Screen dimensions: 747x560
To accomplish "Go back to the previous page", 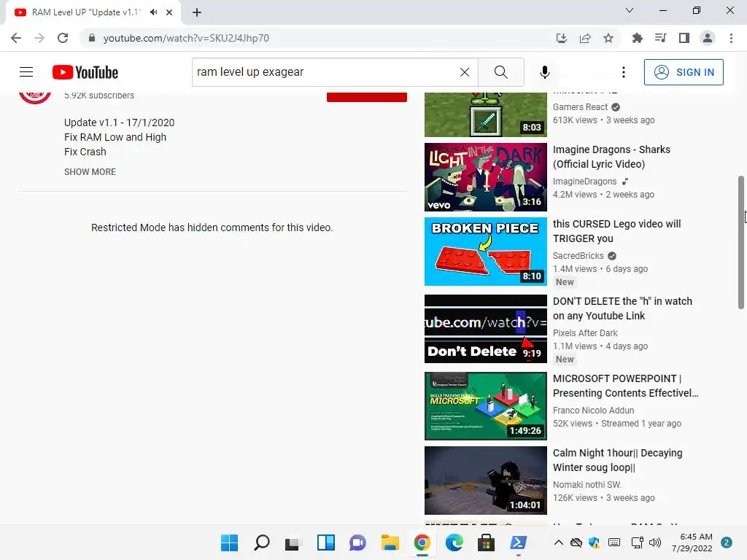I will [16, 38].
